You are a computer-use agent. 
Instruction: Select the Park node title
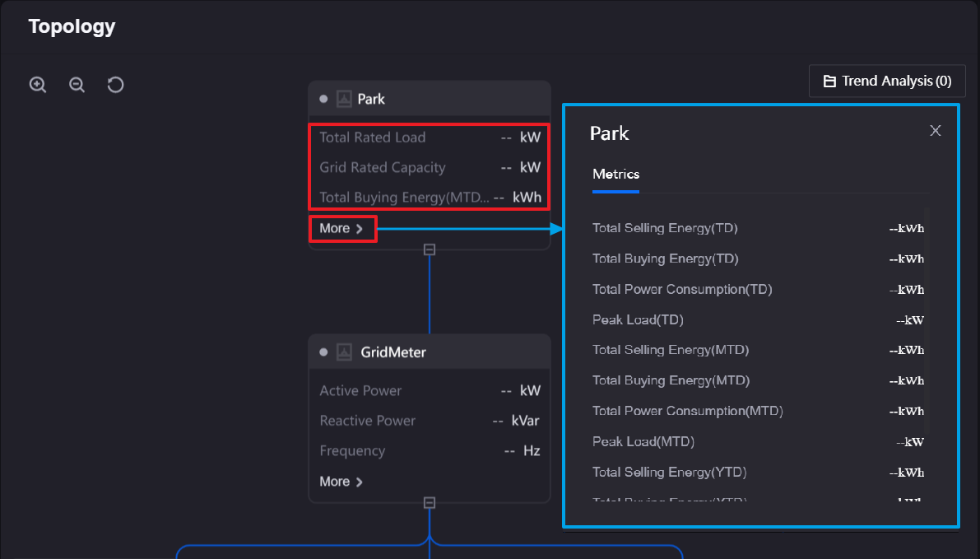(371, 99)
